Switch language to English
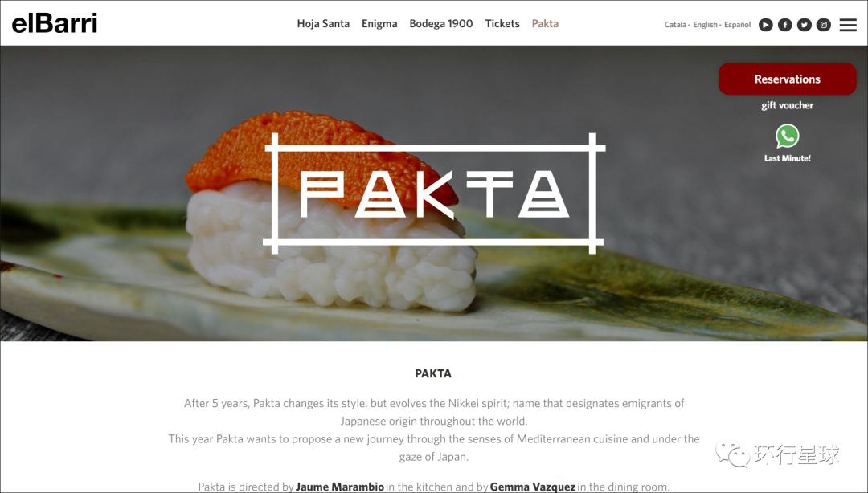The height and width of the screenshot is (493, 868). [706, 25]
